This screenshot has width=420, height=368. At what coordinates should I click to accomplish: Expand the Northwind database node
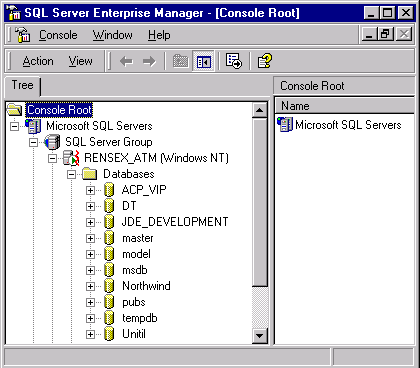coord(90,286)
